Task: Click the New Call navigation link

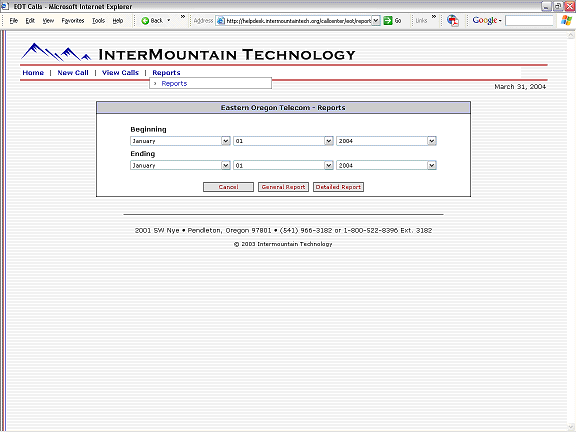Action: tap(73, 73)
